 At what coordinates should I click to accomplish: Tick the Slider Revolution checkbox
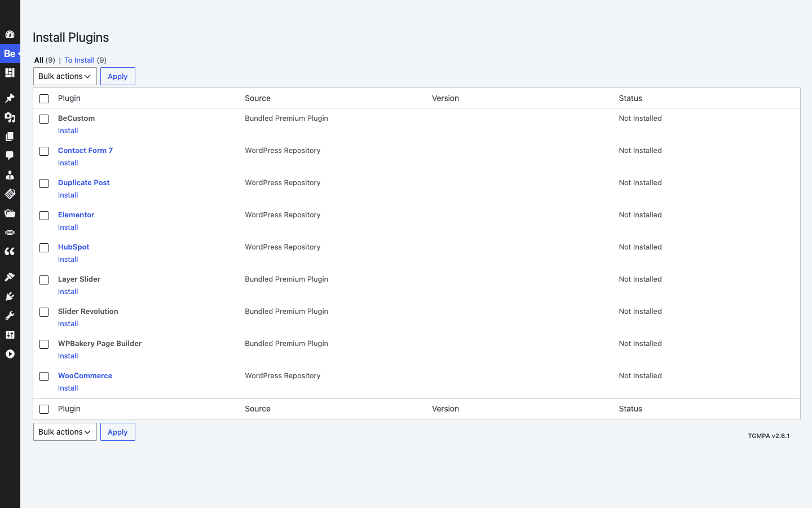tap(44, 312)
